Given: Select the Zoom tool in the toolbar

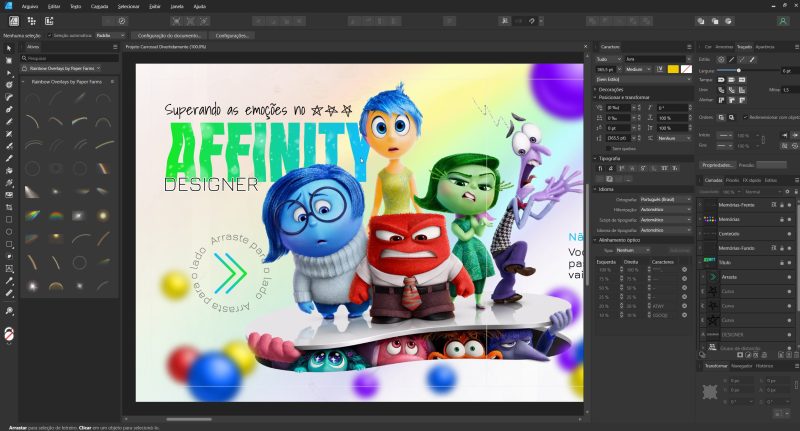Looking at the screenshot, I should point(9,310).
